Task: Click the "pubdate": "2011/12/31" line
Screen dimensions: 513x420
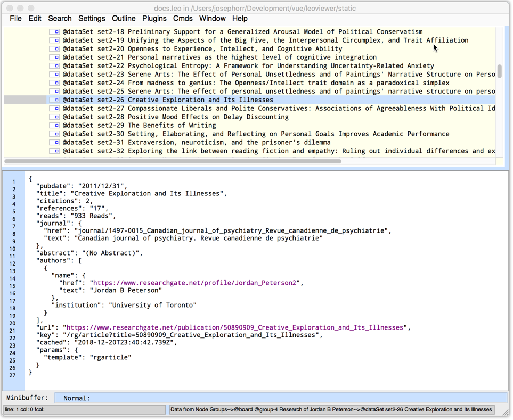Action: pos(82,186)
